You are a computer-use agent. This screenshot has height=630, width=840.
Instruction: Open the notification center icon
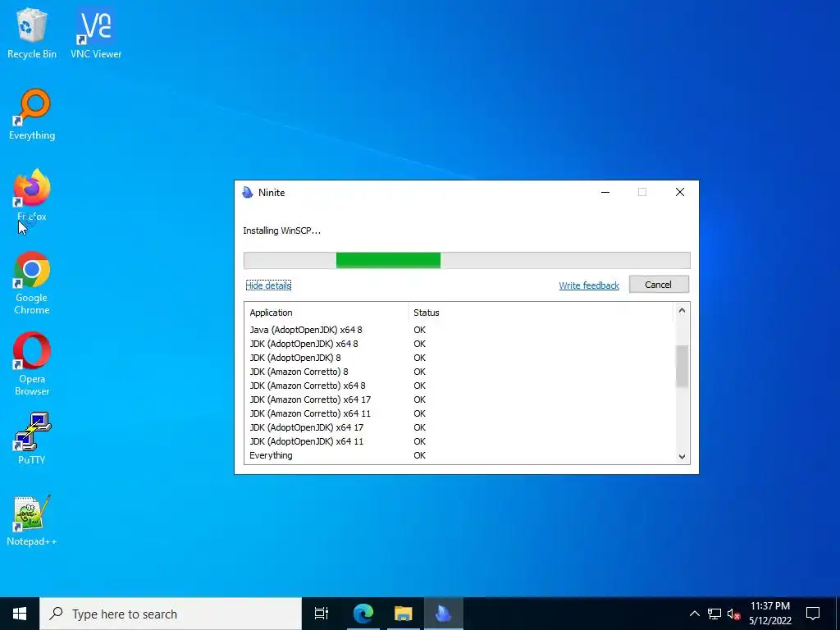click(813, 614)
